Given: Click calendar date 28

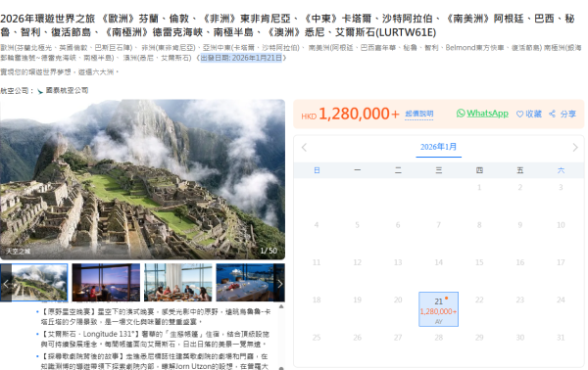Looking at the screenshot, I should [438, 338].
